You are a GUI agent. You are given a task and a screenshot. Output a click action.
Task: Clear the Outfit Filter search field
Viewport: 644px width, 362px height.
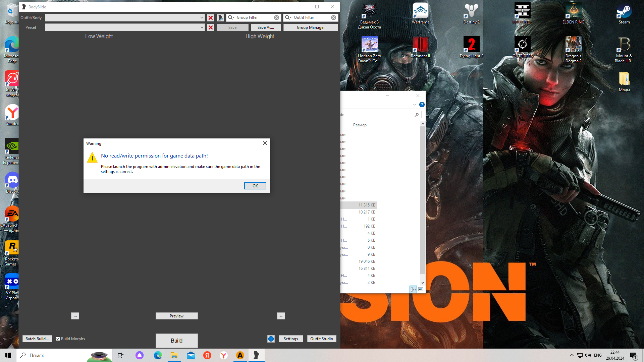click(333, 18)
